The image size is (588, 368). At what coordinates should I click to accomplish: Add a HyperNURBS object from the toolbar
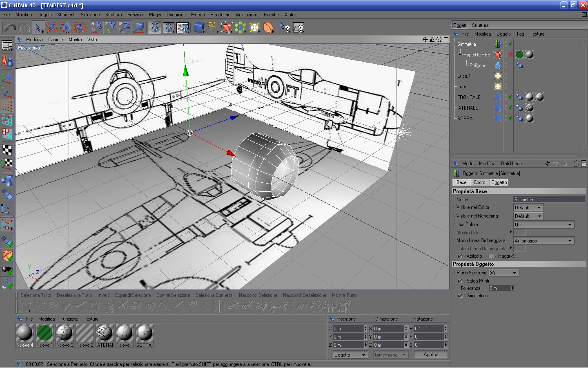[x=226, y=27]
